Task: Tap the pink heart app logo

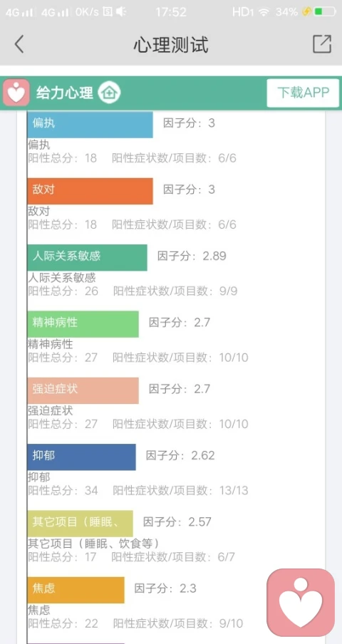Action: pos(16,93)
